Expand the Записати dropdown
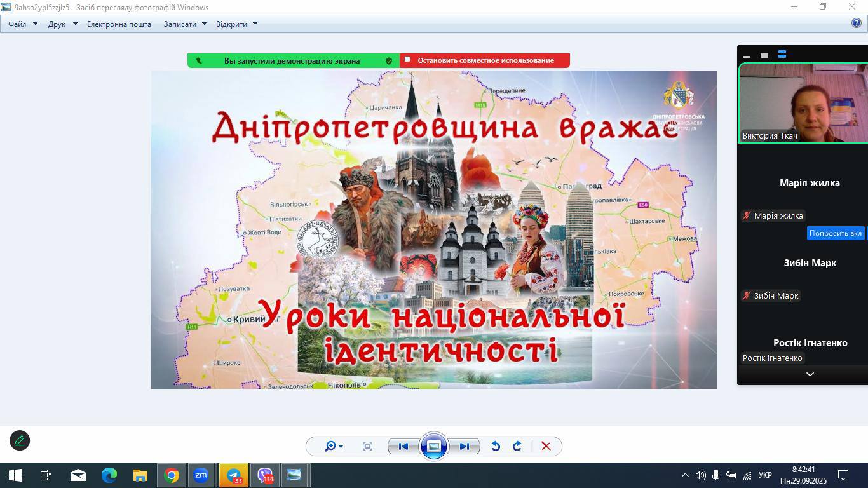The height and width of the screenshot is (488, 868). tap(184, 24)
